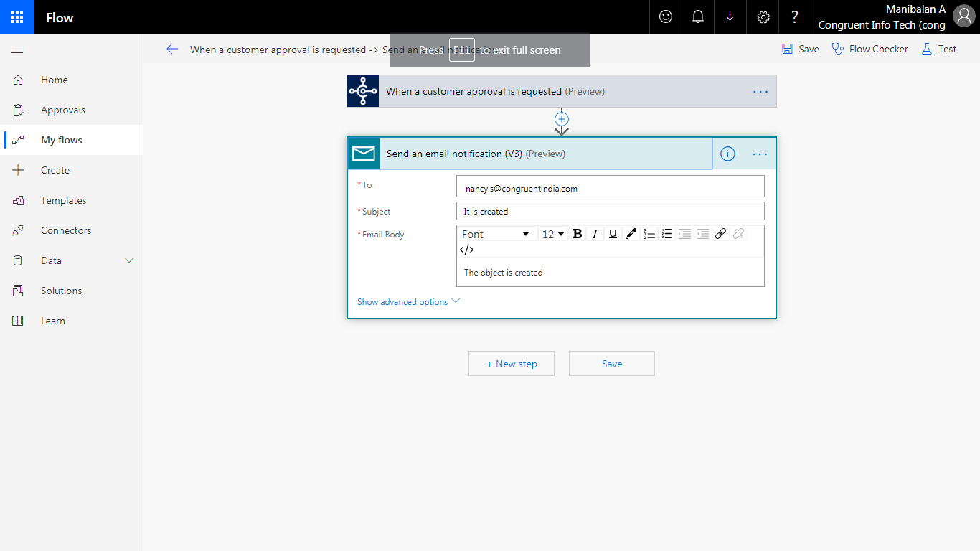980x551 pixels.
Task: Click the smiley feedback icon
Action: 666,17
